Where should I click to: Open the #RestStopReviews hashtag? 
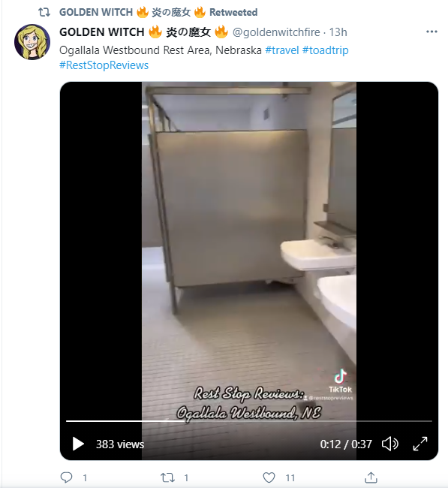104,65
